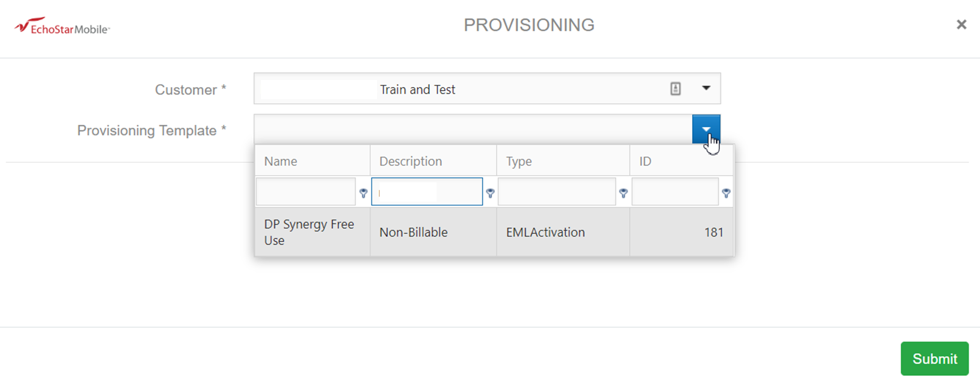Close the Provisioning dialog
The width and height of the screenshot is (980, 386).
(x=961, y=24)
